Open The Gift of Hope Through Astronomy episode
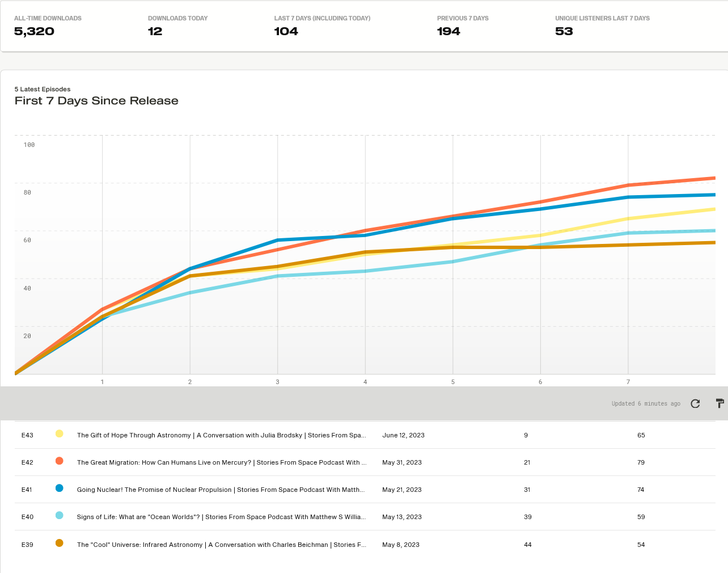The width and height of the screenshot is (728, 573). coord(221,435)
